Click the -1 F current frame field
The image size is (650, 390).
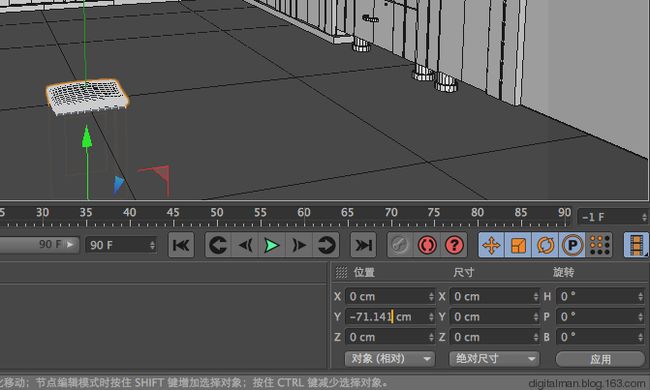pos(613,217)
